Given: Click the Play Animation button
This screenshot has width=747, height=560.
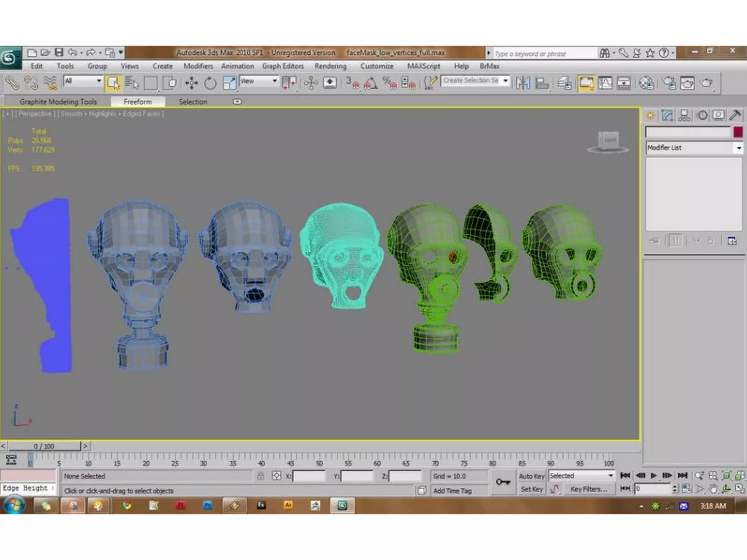Looking at the screenshot, I should point(654,475).
